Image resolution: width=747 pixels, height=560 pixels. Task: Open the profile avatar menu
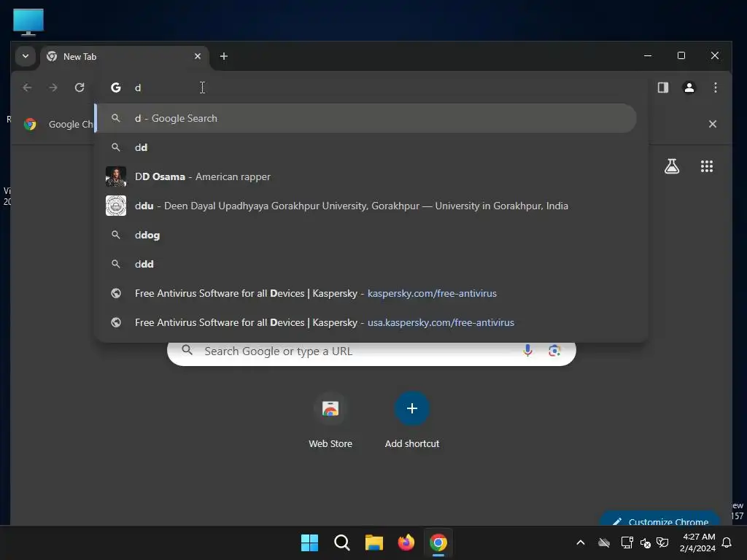tap(689, 87)
